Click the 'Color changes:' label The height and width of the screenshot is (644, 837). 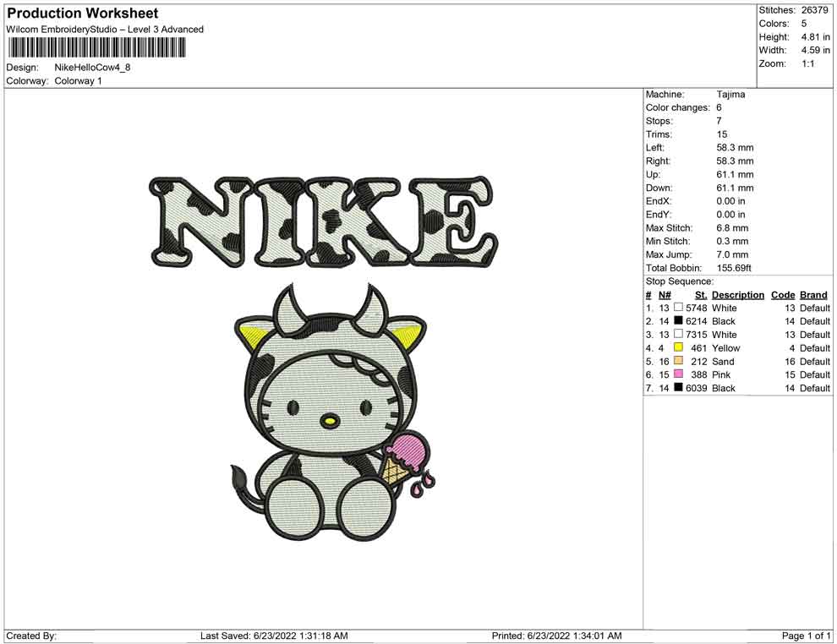678,107
